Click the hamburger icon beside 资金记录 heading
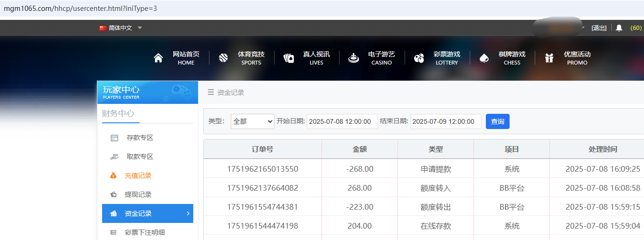 pyautogui.click(x=211, y=92)
